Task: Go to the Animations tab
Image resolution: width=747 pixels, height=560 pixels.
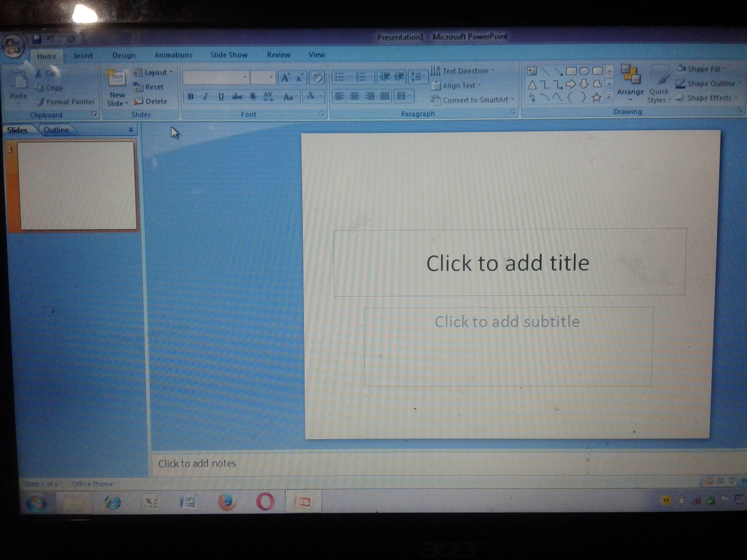Action: [173, 55]
